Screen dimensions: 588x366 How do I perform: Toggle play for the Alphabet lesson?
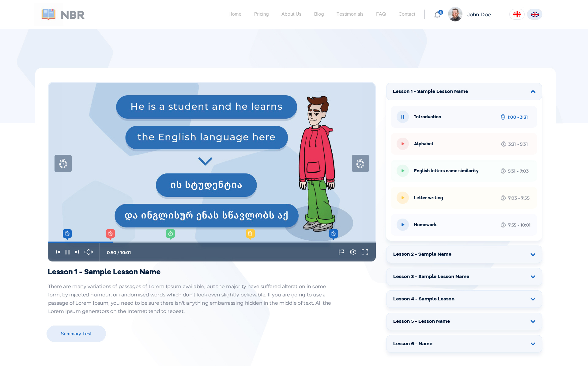point(402,144)
